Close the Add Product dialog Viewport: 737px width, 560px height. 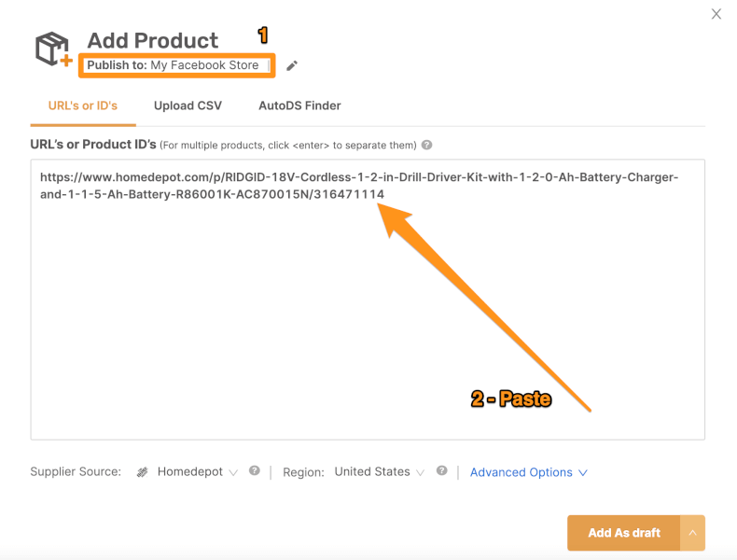point(716,14)
